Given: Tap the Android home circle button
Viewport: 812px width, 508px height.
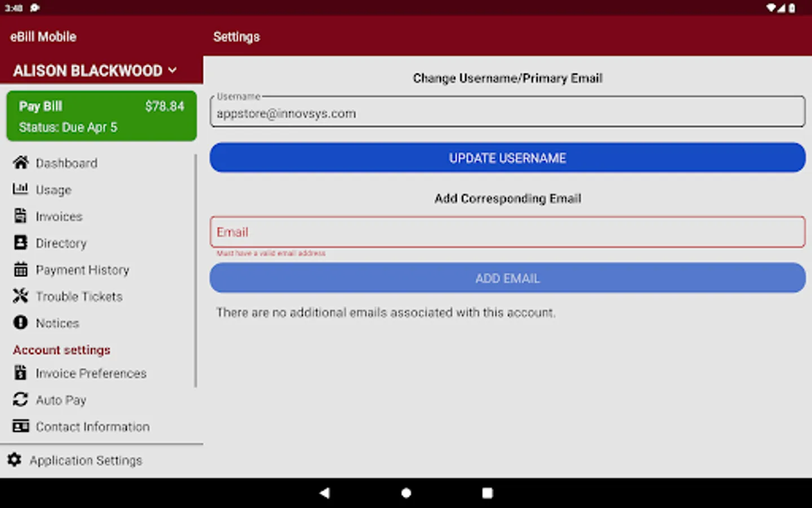Looking at the screenshot, I should coord(406,493).
